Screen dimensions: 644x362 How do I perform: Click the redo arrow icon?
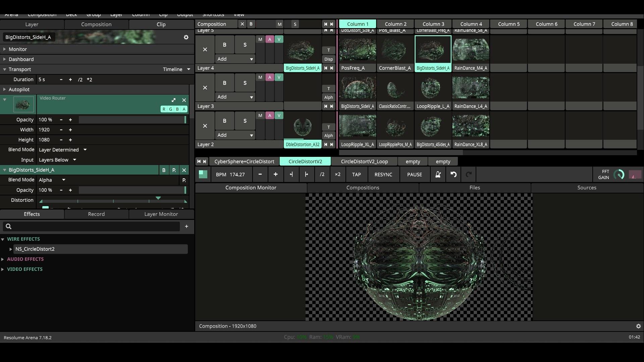[x=469, y=175]
